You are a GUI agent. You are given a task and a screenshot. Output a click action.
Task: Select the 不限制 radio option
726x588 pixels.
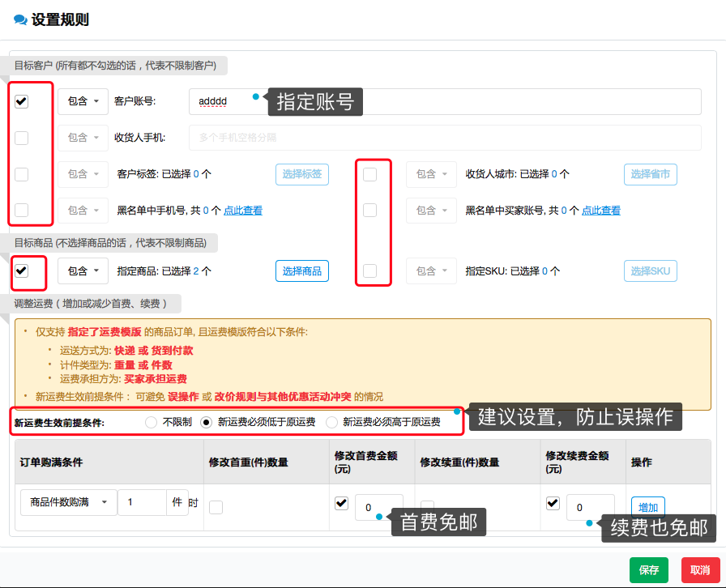click(151, 422)
